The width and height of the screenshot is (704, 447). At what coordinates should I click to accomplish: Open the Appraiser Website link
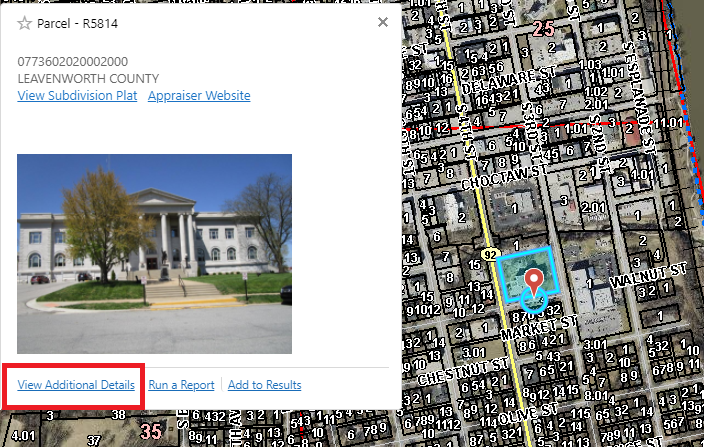[x=199, y=96]
